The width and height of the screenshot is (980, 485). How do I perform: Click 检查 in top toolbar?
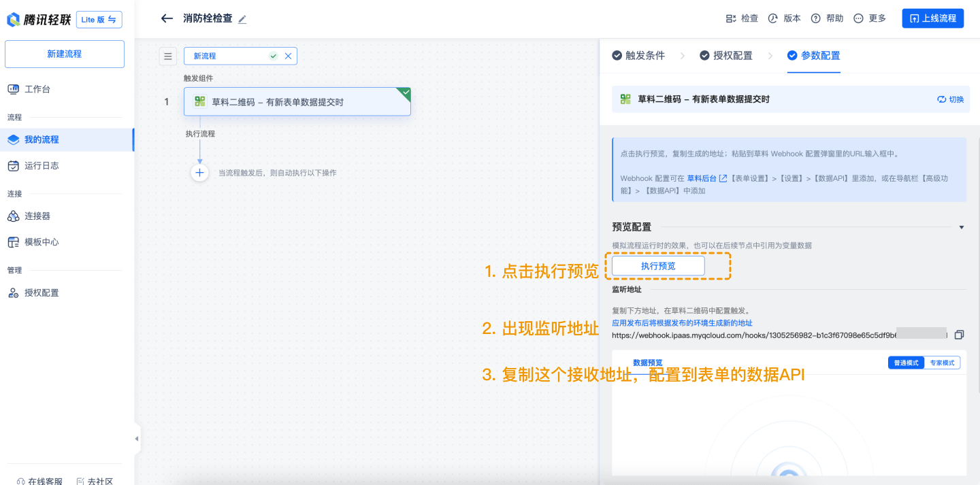[x=742, y=18]
